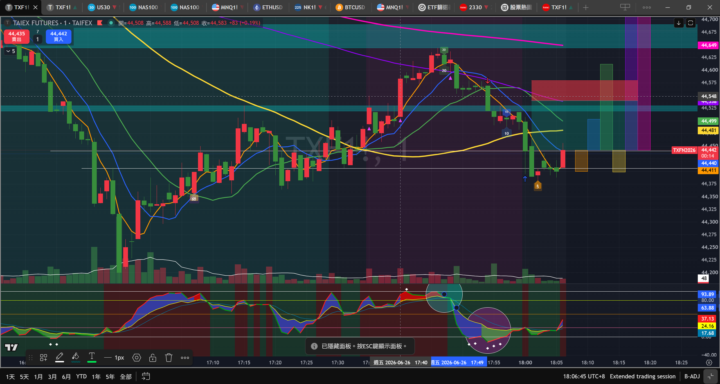Open more options in drawing toolbar

[x=185, y=357]
